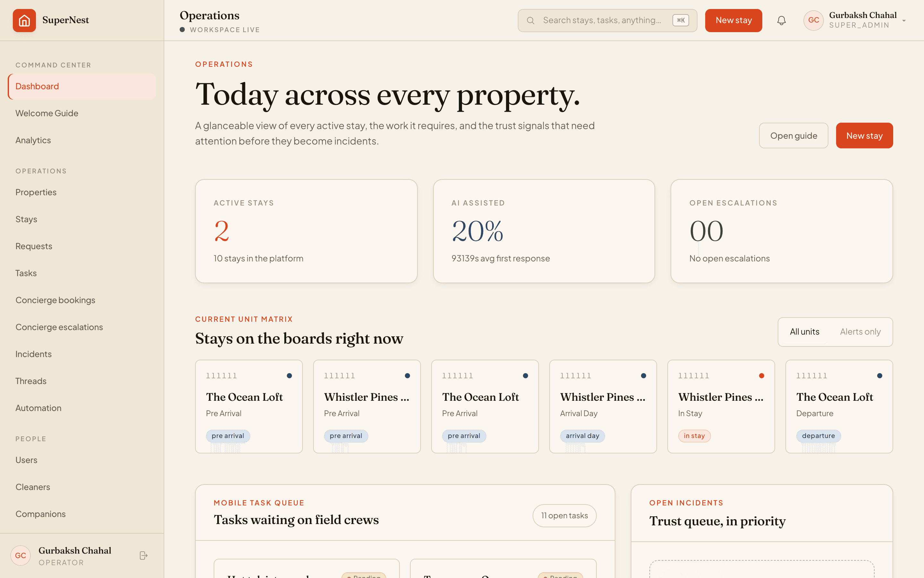Click the search magnifier icon
This screenshot has height=578, width=924.
[530, 20]
